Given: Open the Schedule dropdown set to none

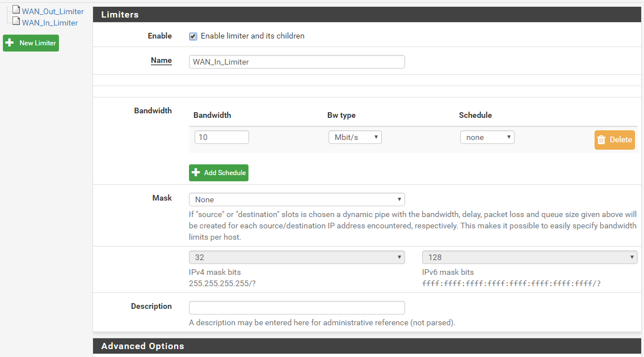Looking at the screenshot, I should click(487, 138).
